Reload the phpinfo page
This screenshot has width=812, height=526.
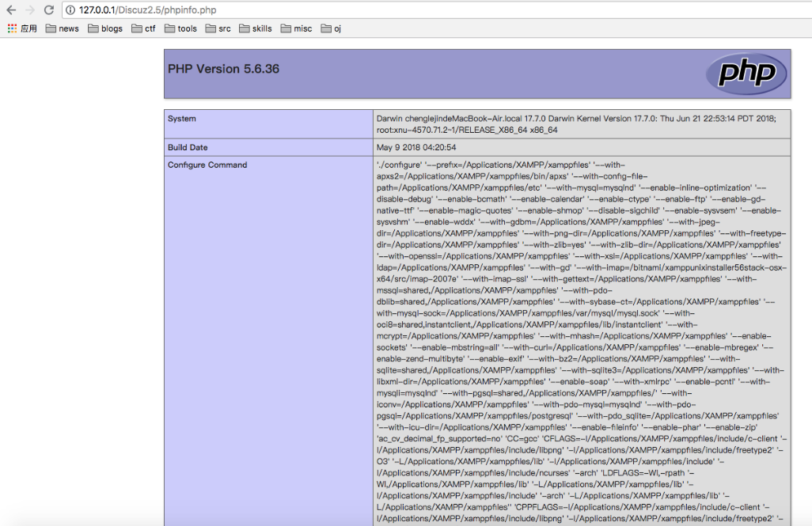49,9
